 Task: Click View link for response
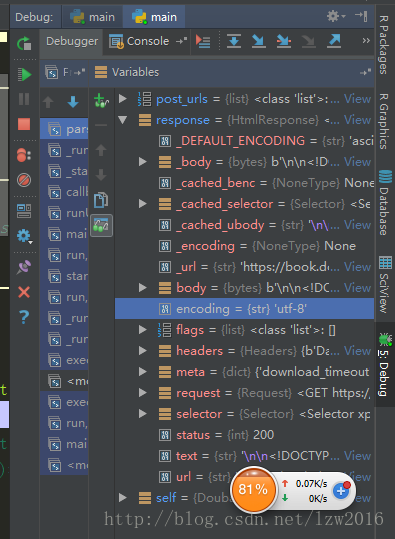[358, 120]
